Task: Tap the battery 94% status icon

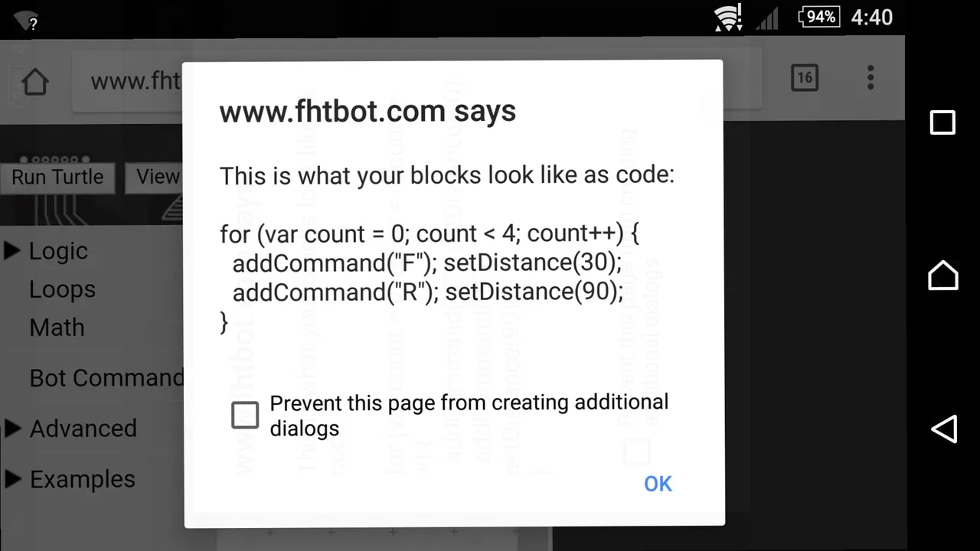Action: 819,17
